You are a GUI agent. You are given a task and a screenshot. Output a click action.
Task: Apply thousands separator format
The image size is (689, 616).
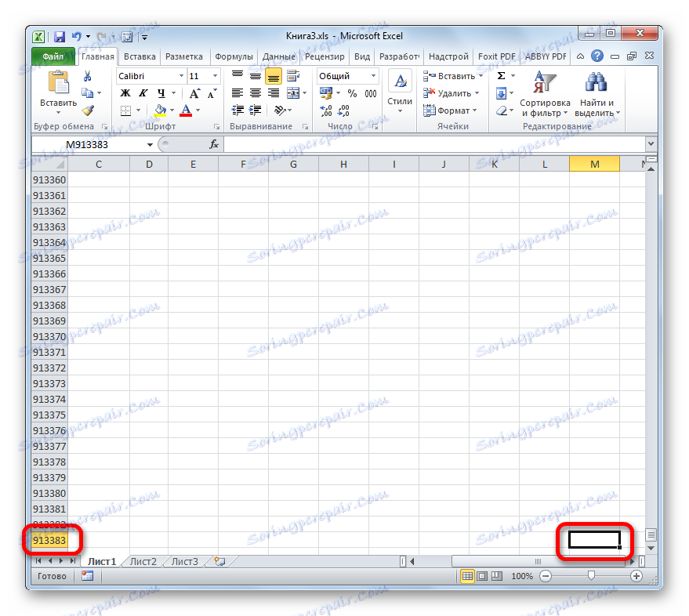pyautogui.click(x=371, y=93)
